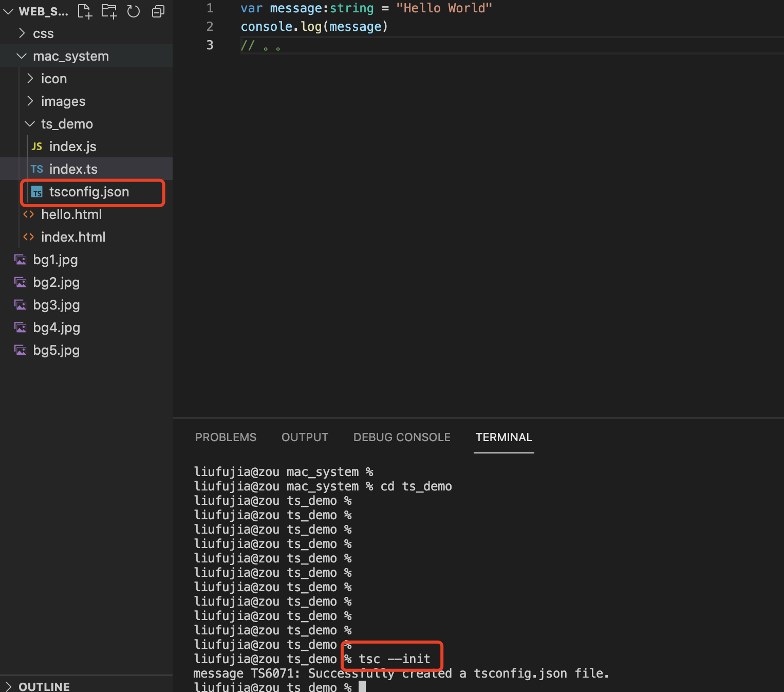Click the TS icon next to index.ts
The width and height of the screenshot is (784, 692).
pyautogui.click(x=36, y=169)
